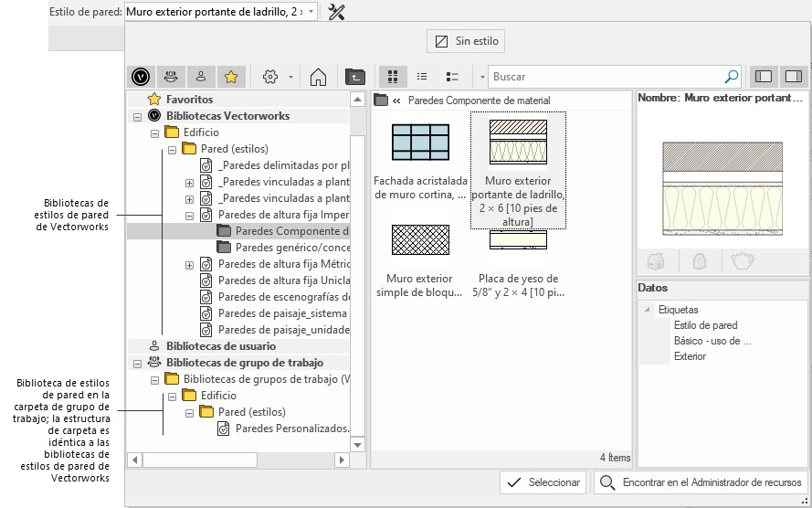Image resolution: width=812 pixels, height=508 pixels.
Task: Toggle the right preview pane
Action: [x=794, y=77]
